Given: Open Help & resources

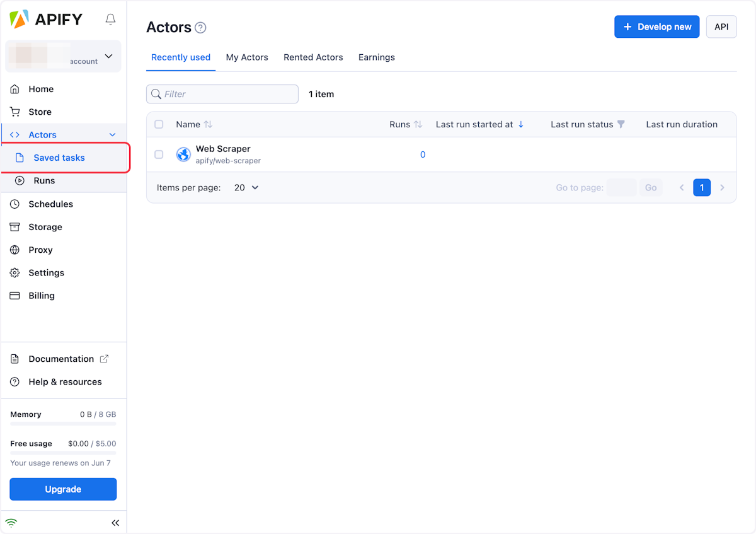Looking at the screenshot, I should 64,381.
